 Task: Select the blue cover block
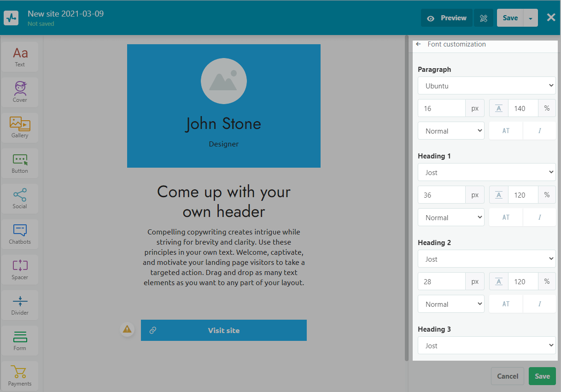click(224, 106)
